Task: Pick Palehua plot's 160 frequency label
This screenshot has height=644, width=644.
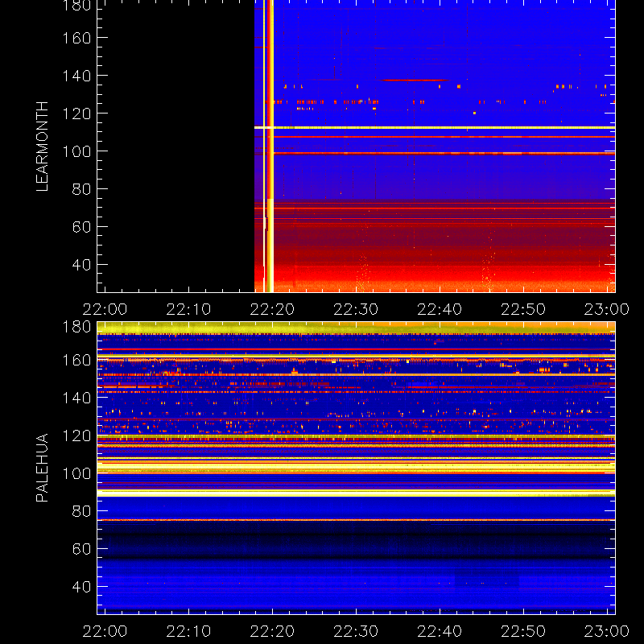Action: pos(76,360)
